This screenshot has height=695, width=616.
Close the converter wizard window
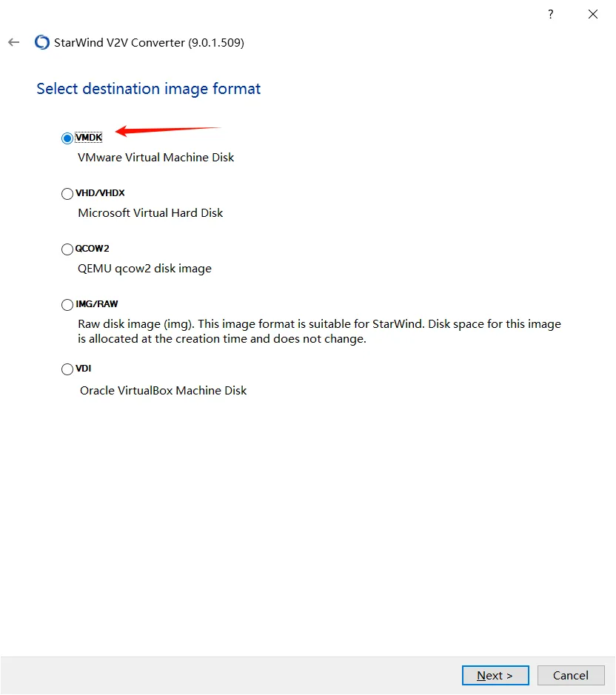[x=593, y=14]
